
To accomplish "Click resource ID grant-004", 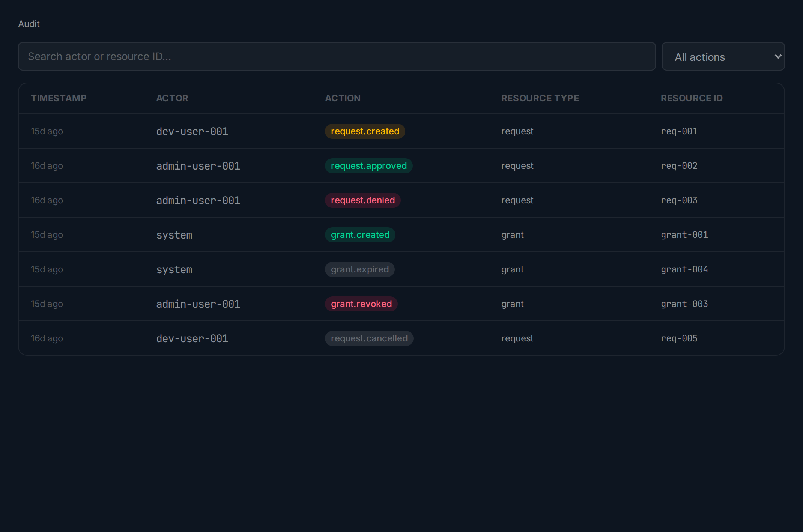I will click(684, 269).
